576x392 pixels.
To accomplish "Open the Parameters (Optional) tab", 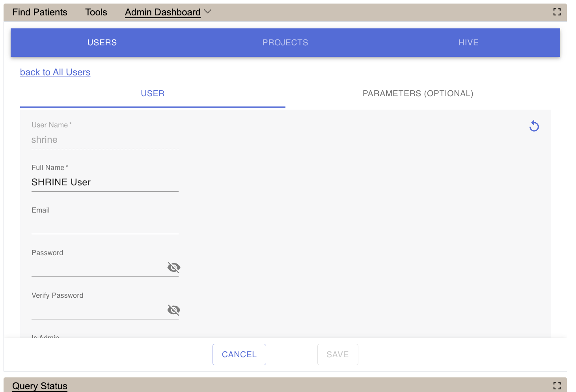I will point(418,93).
